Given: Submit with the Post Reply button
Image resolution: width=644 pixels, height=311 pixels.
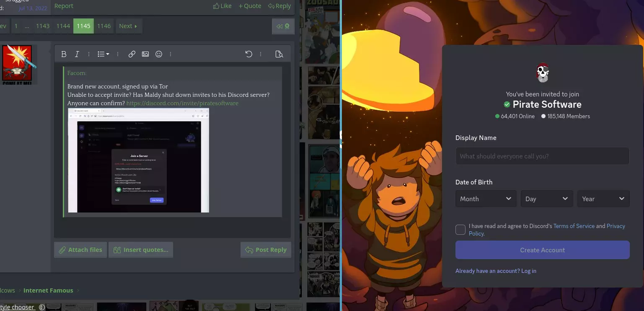Looking at the screenshot, I should 266,250.
